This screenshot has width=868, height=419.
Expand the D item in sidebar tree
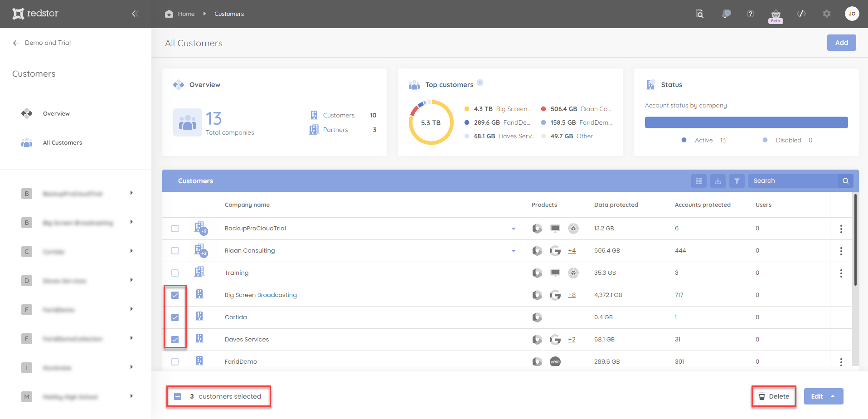(131, 280)
